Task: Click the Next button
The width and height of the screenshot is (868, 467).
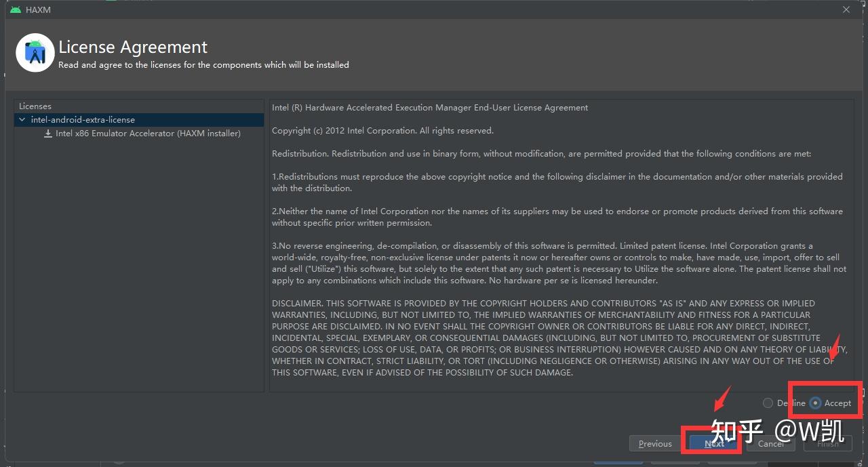Action: coord(714,443)
